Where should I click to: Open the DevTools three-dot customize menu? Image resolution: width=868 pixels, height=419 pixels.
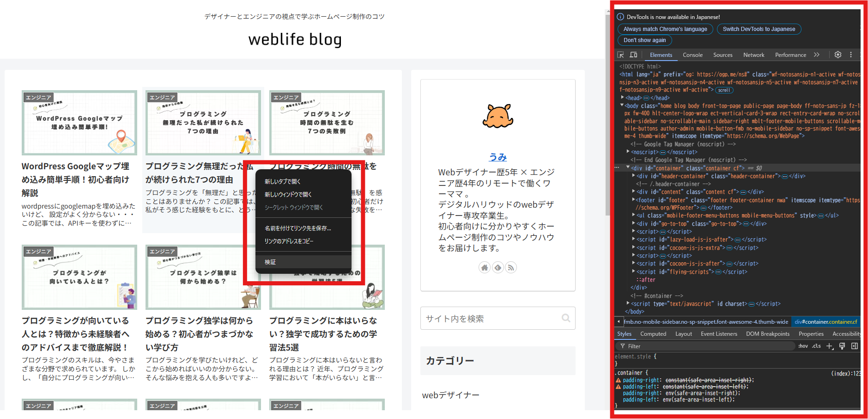coord(851,55)
